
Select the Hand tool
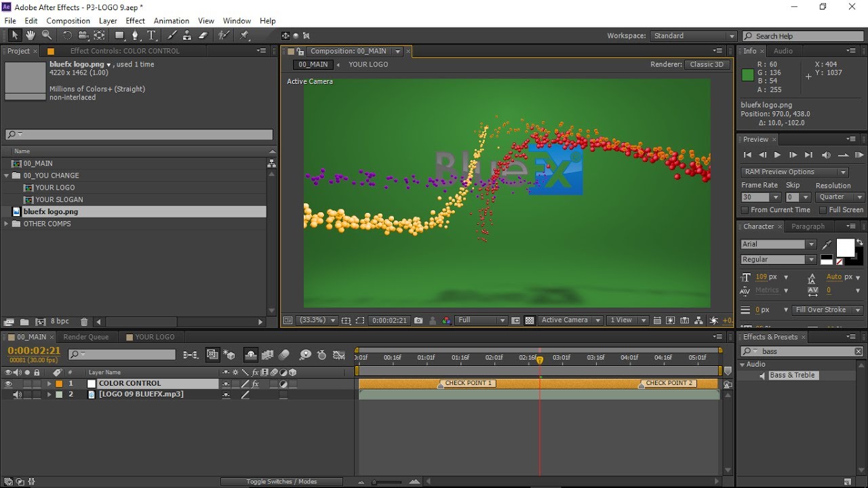(x=31, y=35)
